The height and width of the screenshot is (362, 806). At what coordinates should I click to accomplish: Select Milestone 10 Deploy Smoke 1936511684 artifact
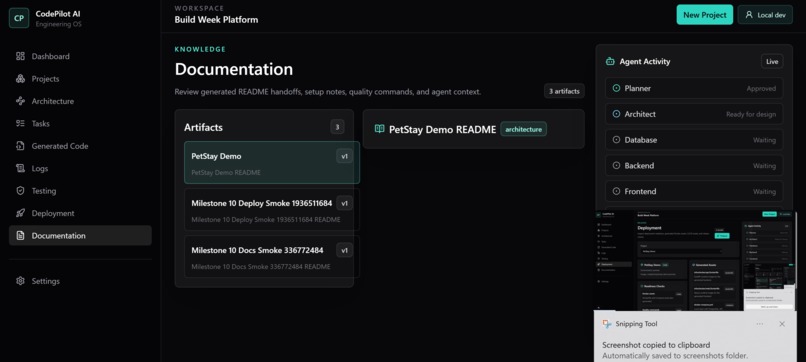272,210
